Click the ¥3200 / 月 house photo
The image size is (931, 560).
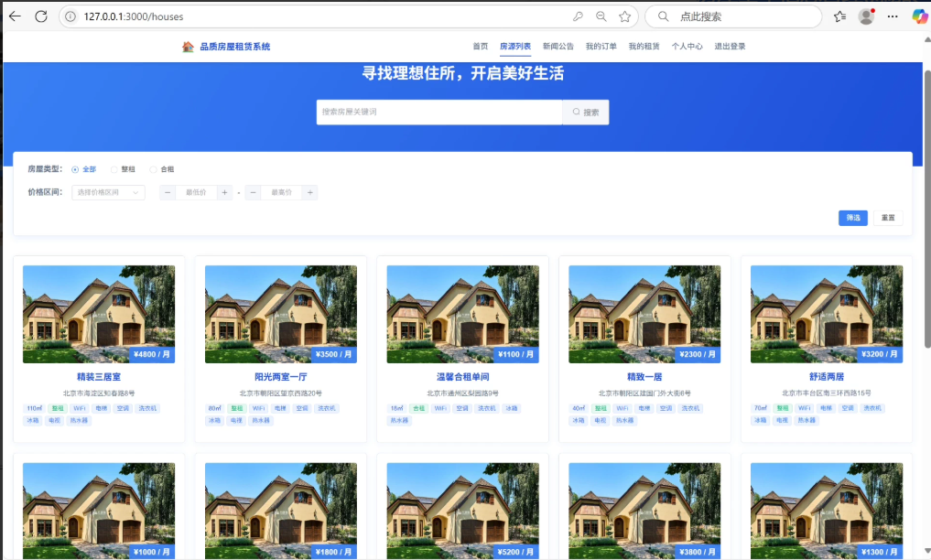[827, 314]
